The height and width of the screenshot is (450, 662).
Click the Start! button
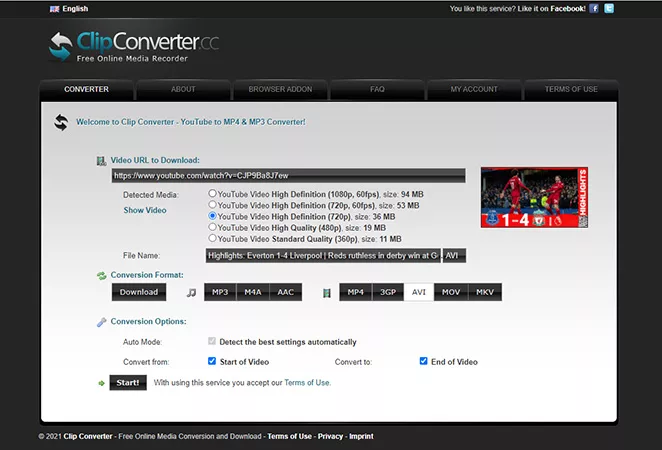point(128,383)
